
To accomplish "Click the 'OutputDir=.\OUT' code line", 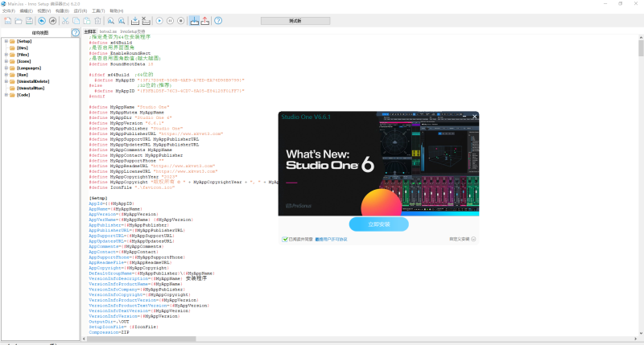I will [109, 322].
